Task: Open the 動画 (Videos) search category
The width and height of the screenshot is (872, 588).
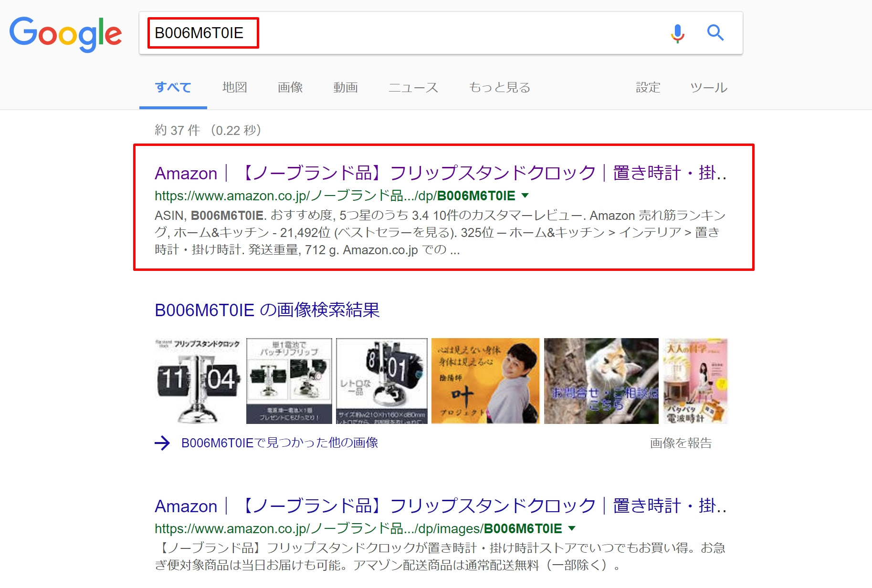Action: coord(346,87)
